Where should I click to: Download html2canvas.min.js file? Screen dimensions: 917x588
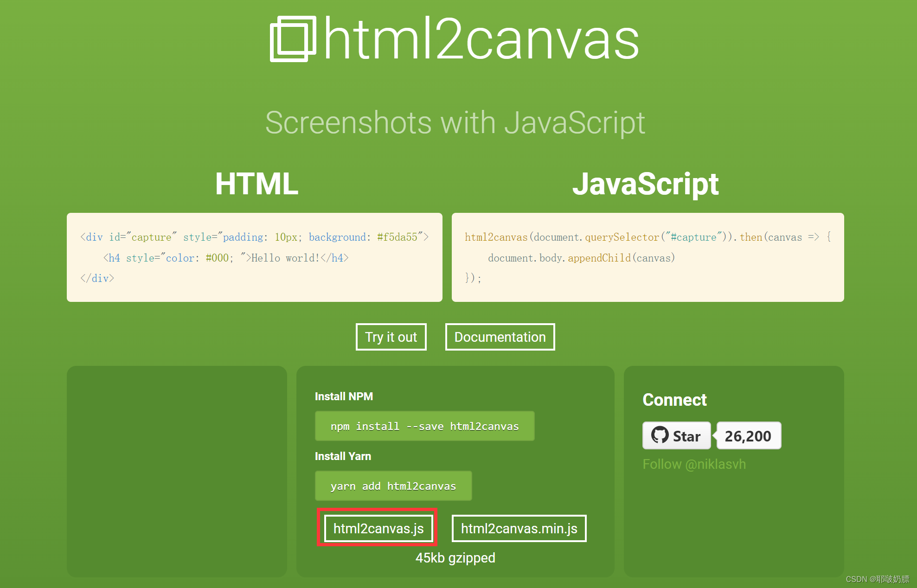(519, 528)
